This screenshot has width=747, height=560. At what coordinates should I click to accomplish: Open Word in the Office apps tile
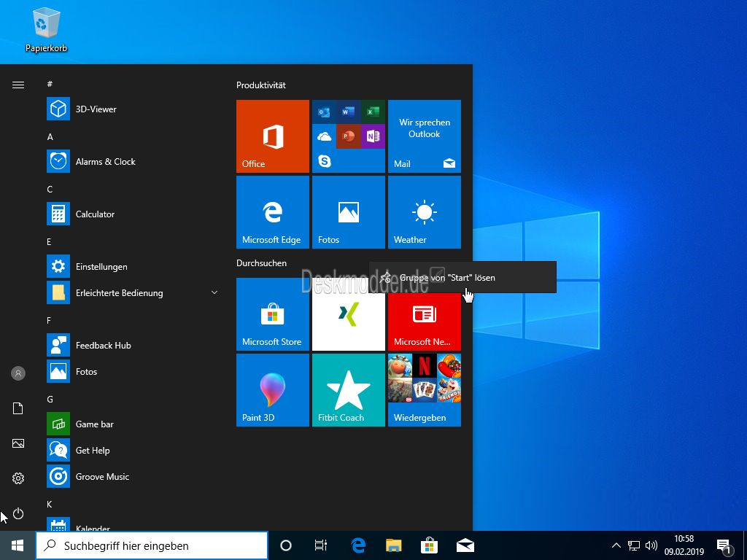pos(348,112)
